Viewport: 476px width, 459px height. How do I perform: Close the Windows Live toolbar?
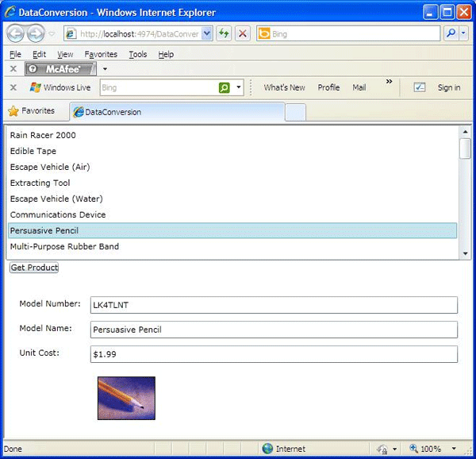[x=13, y=87]
